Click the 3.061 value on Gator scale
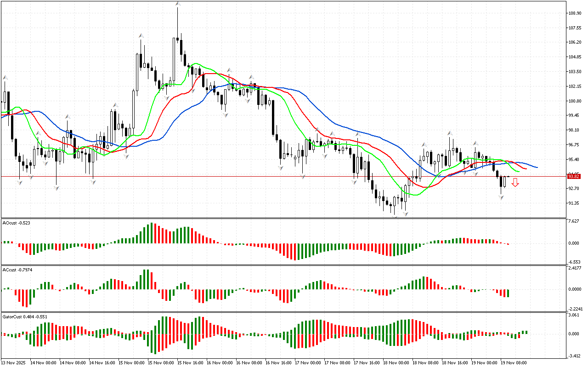 (574, 316)
